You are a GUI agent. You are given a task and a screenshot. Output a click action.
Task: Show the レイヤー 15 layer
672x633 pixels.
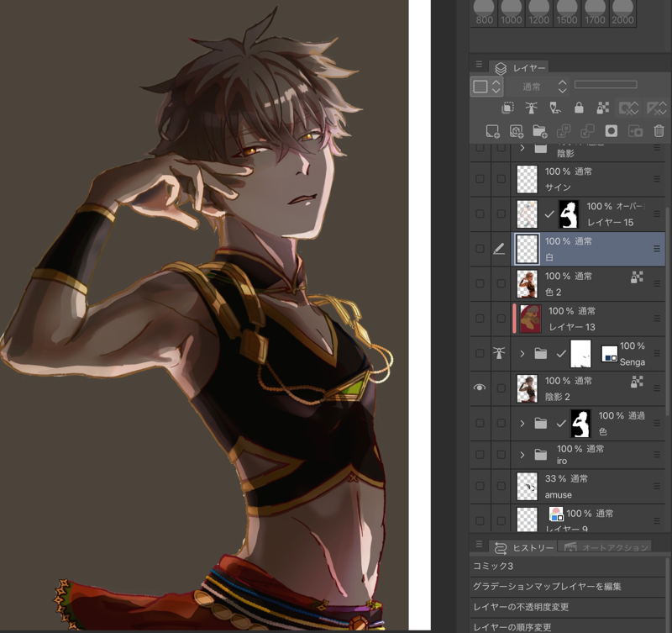tap(480, 214)
